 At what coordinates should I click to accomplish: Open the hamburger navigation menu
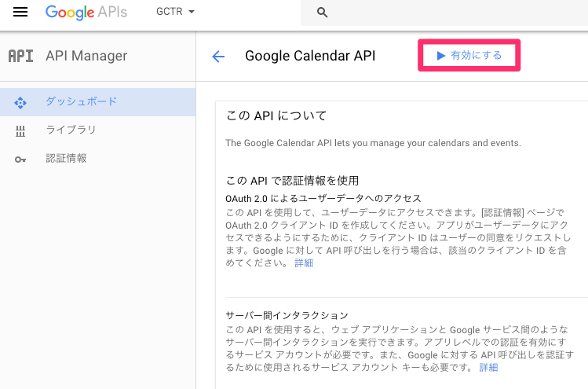(x=20, y=12)
